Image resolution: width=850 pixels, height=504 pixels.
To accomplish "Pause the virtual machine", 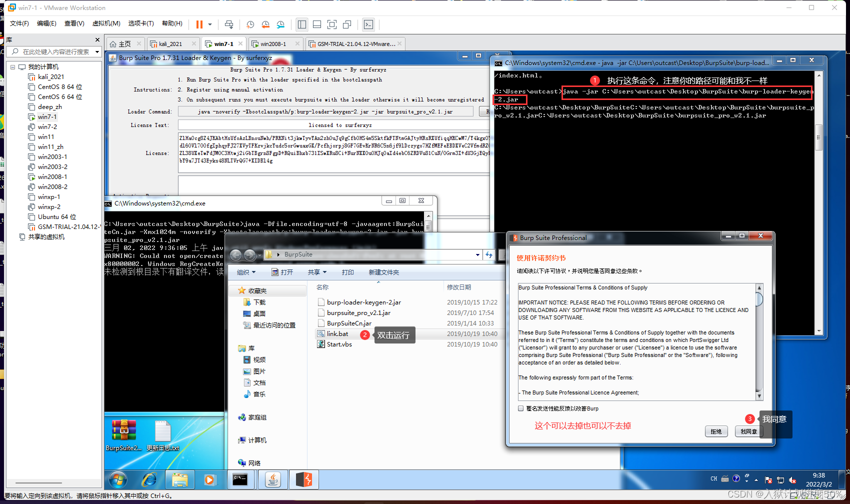I will (x=199, y=24).
